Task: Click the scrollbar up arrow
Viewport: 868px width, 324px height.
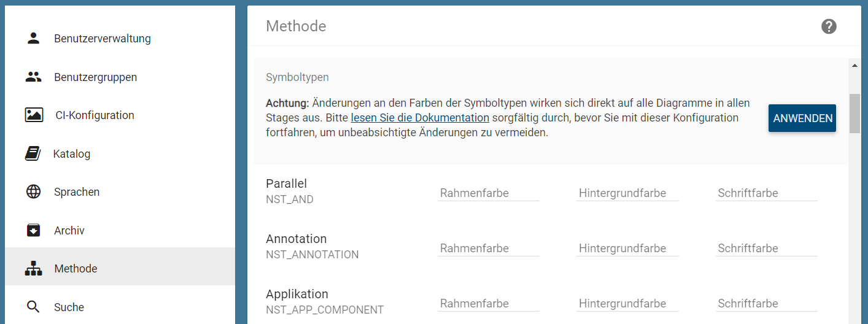Action: 854,64
